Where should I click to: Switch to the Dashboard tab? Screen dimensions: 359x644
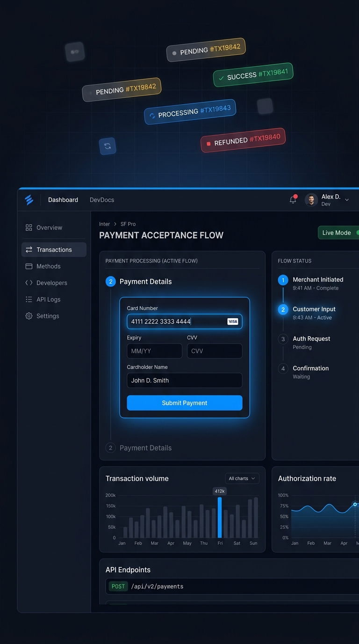coord(63,200)
